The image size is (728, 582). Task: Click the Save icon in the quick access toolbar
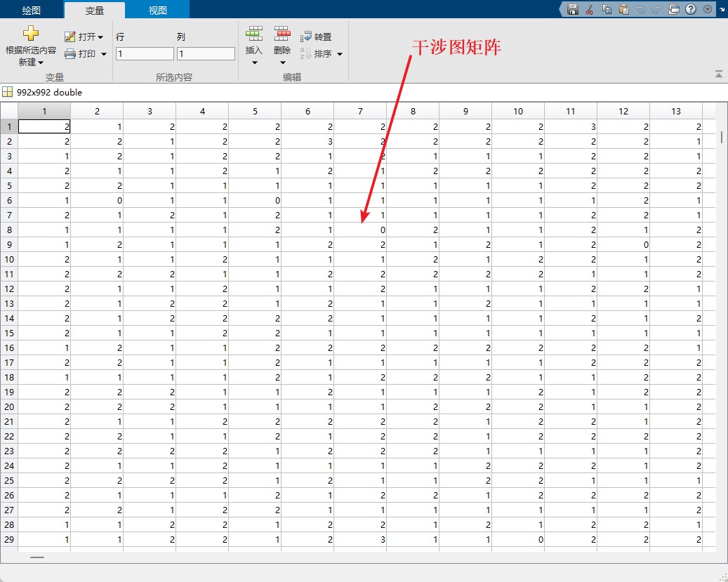[x=572, y=9]
